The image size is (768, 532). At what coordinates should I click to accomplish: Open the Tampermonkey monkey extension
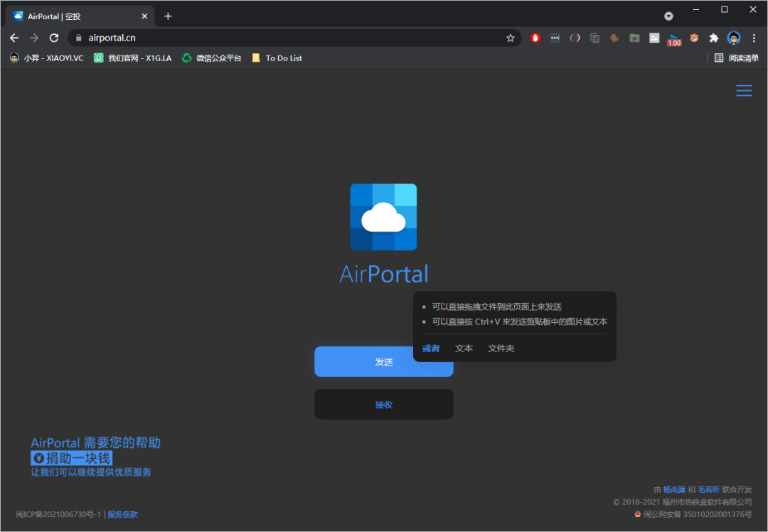click(x=694, y=38)
